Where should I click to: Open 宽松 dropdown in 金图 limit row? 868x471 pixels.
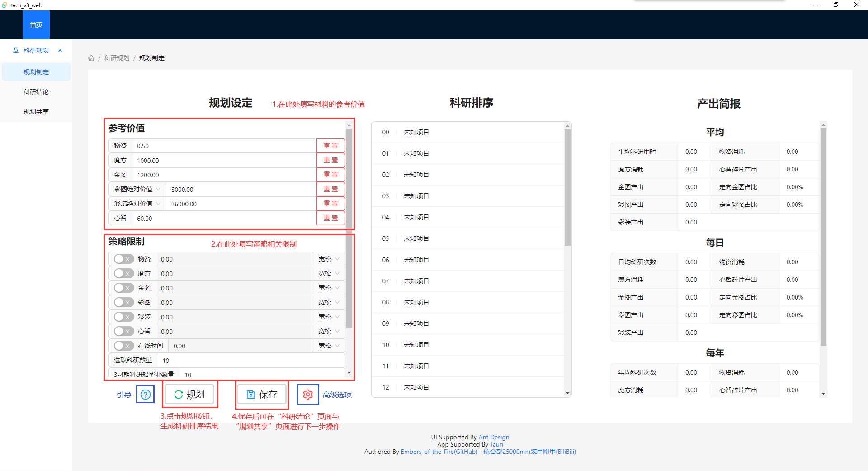tap(329, 288)
